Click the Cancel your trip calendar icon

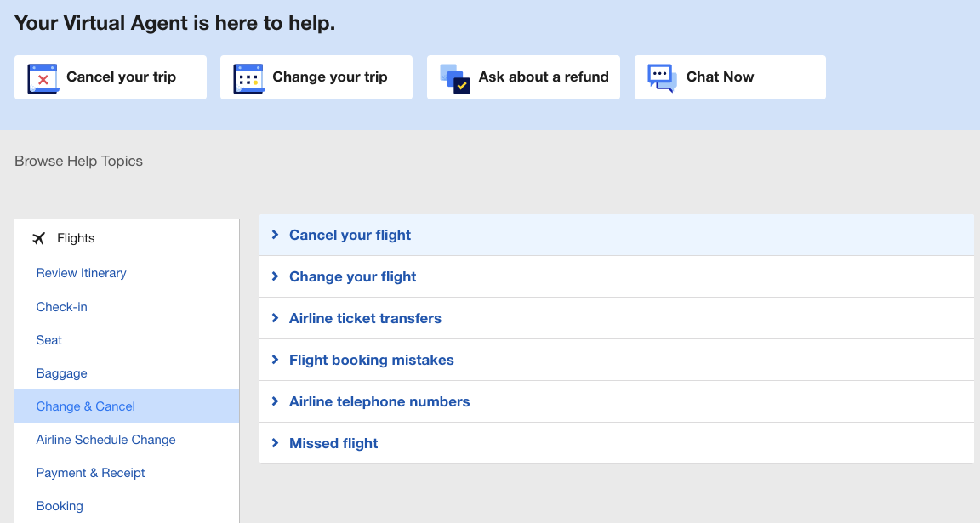coord(43,77)
